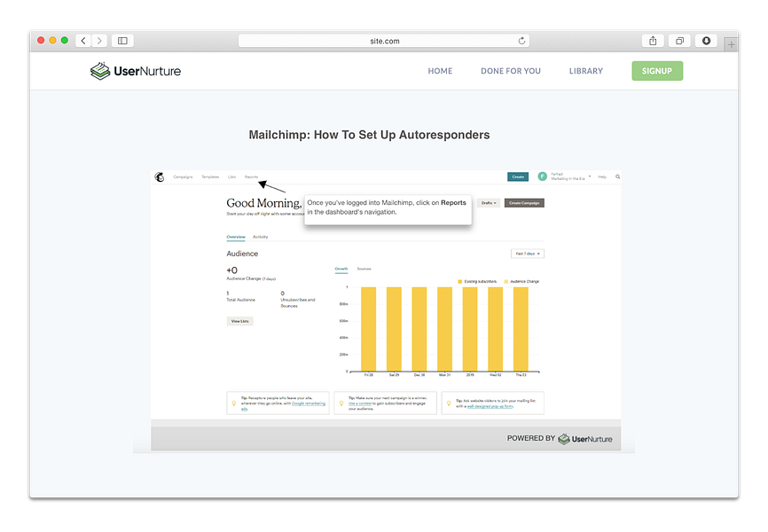The height and width of the screenshot is (532, 768).
Task: Switch to the Overview tab
Action: tap(236, 237)
